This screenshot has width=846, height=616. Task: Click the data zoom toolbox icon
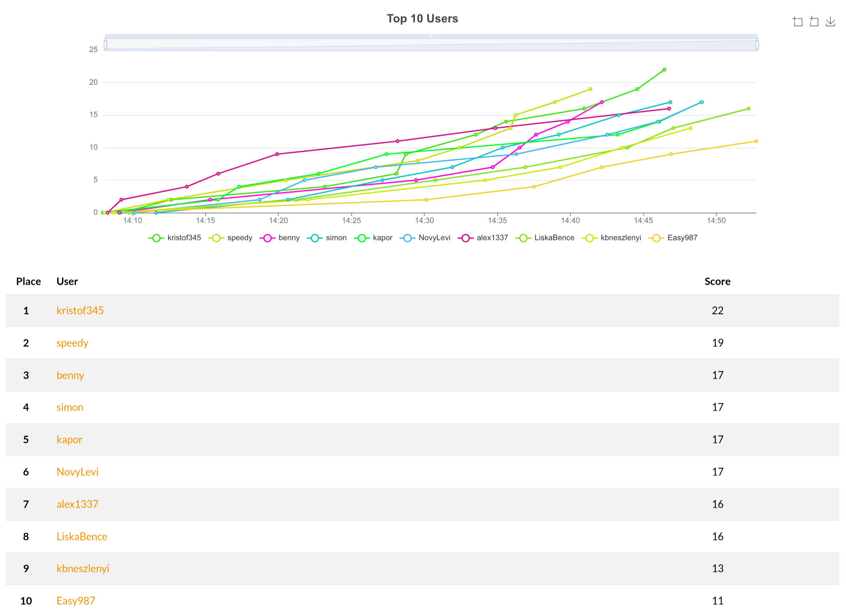click(797, 22)
